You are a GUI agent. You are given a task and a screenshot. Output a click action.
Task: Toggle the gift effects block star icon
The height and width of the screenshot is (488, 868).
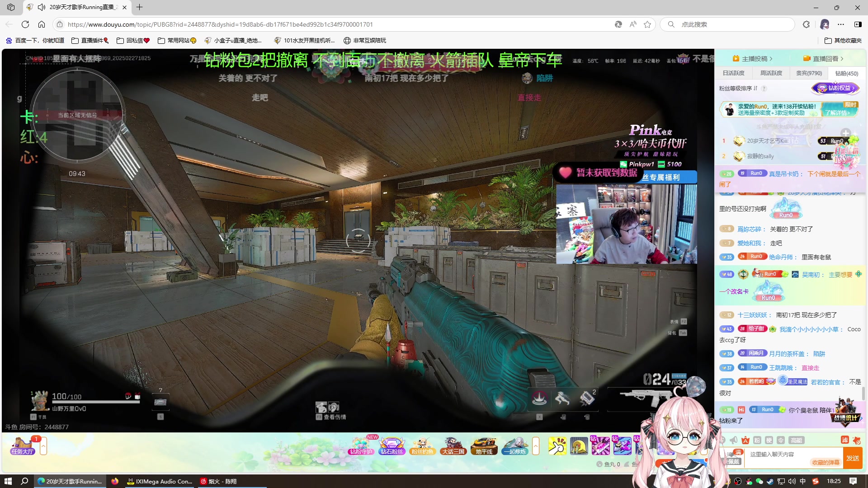[857, 440]
